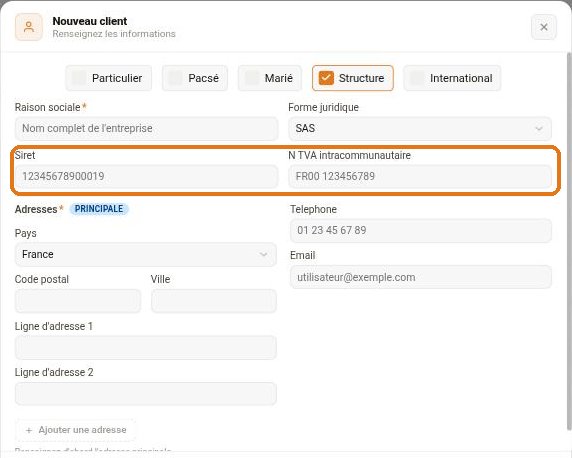Open the Pays France dropdown
The width and height of the screenshot is (572, 458).
coord(146,254)
